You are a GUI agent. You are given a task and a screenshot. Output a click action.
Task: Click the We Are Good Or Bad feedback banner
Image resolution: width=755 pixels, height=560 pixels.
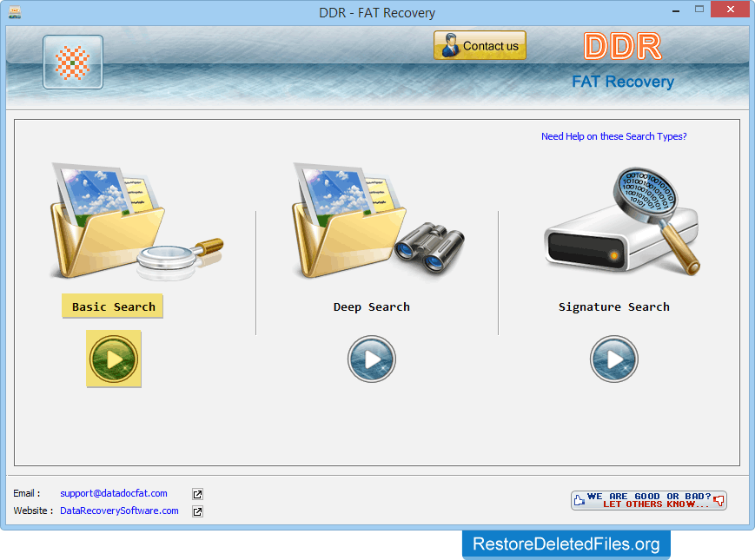[x=649, y=500]
